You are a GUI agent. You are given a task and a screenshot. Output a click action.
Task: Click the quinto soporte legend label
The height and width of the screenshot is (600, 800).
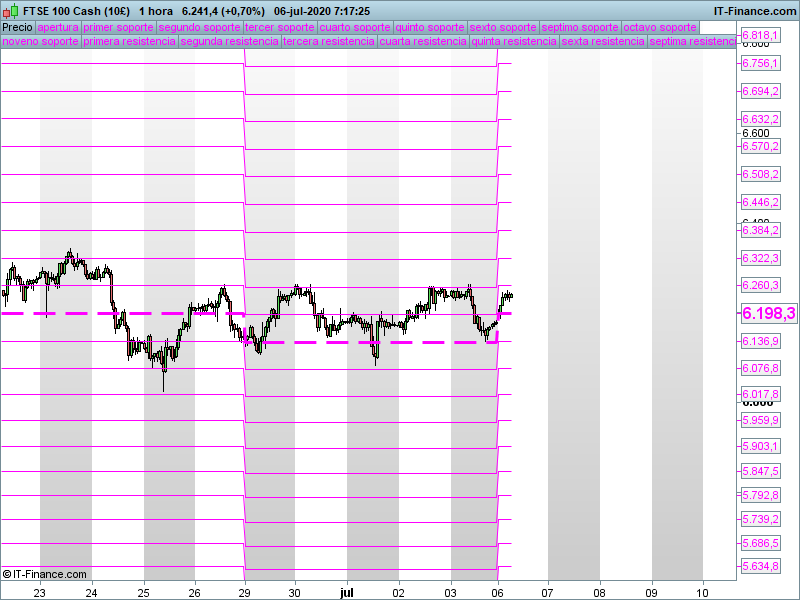(430, 27)
